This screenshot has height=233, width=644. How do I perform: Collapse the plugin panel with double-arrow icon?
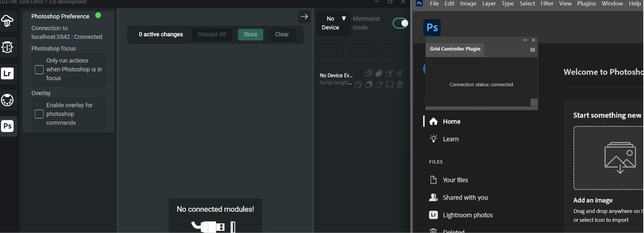point(525,40)
